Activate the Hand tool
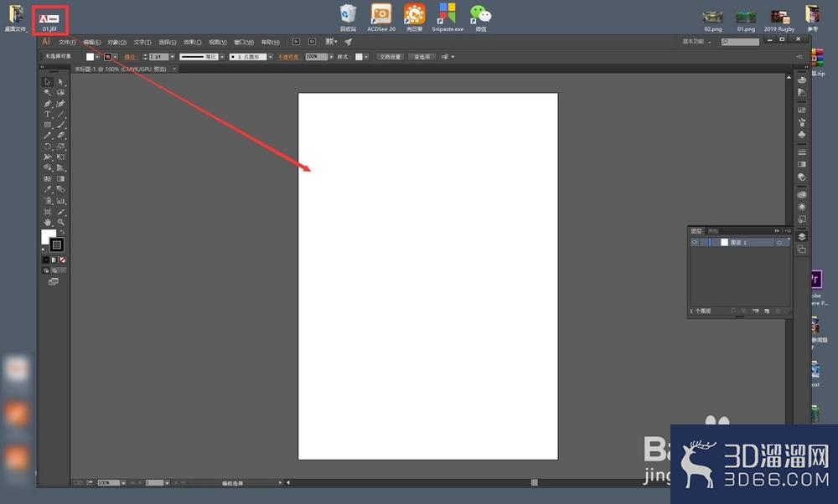The height and width of the screenshot is (504, 838). [48, 222]
